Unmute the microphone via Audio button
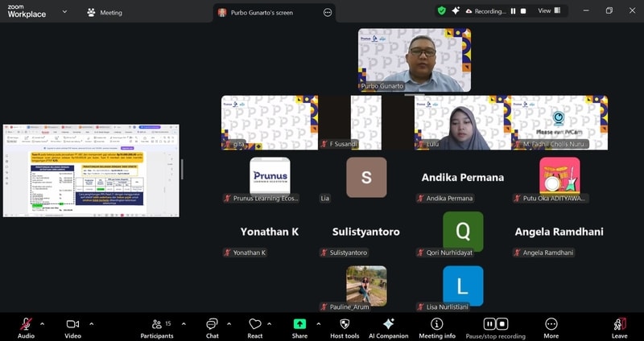Viewport: 644px width, 341px height. 26,324
